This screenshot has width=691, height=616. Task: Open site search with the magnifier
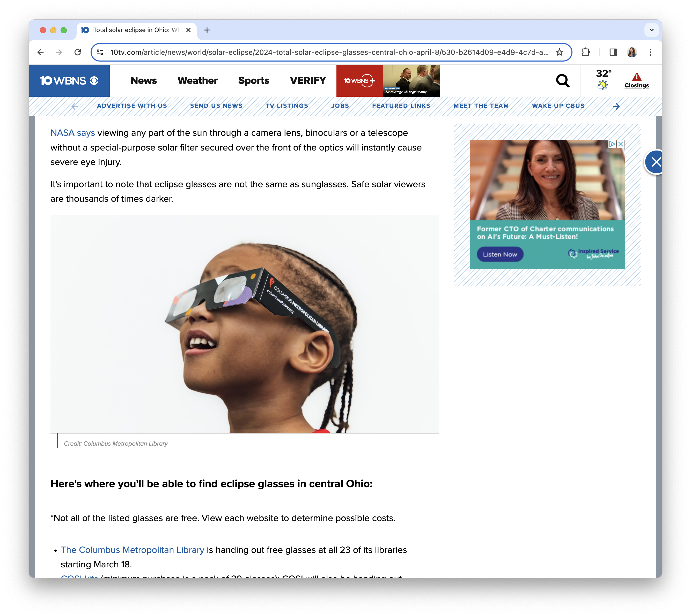click(x=563, y=80)
